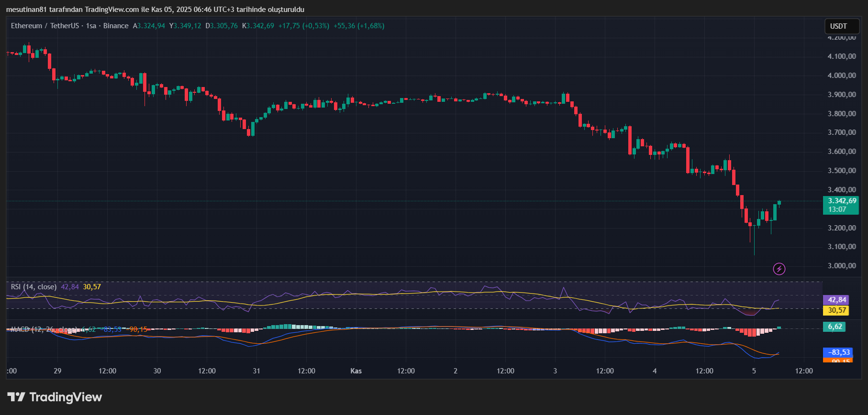Click the 1sa timeframe in chart header
Image resolution: width=868 pixels, height=415 pixels.
[91, 26]
